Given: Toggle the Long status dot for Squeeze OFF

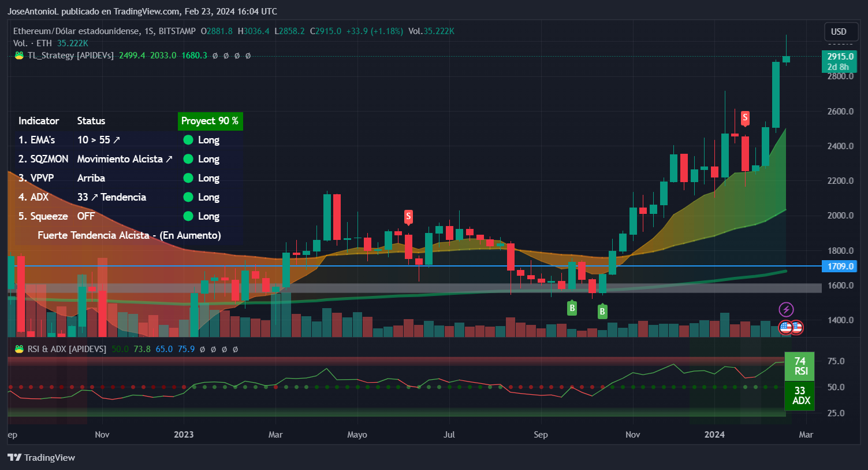Looking at the screenshot, I should (188, 216).
